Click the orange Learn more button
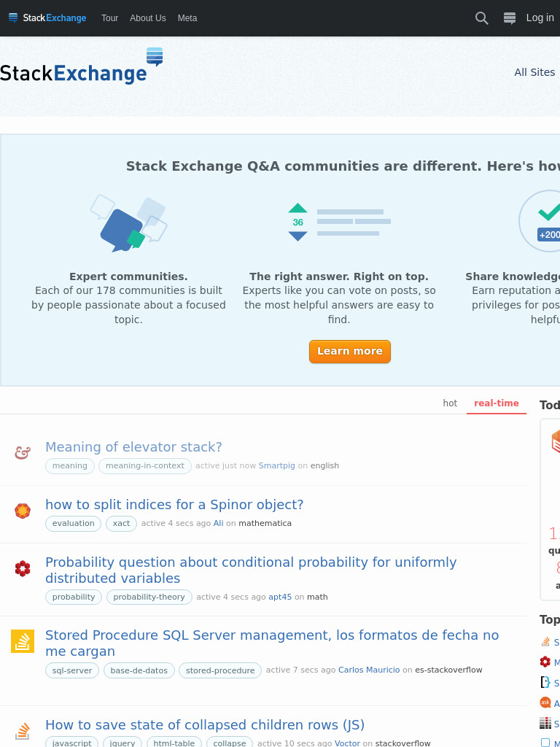The image size is (560, 747). coord(350,352)
